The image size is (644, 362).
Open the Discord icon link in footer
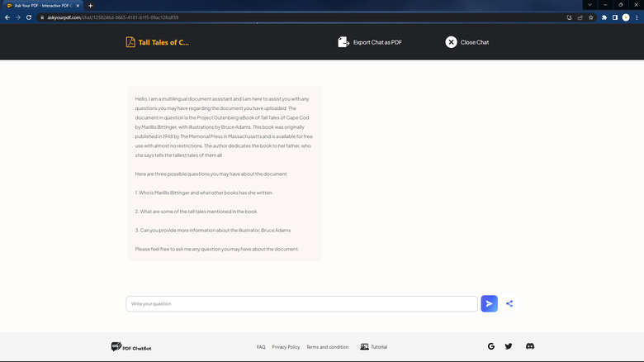(530, 346)
